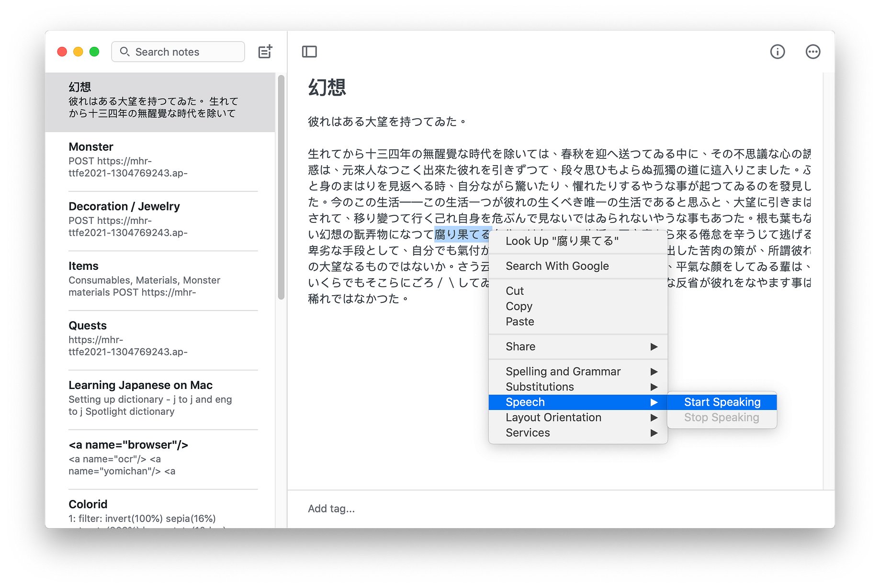This screenshot has width=880, height=588.
Task: Cut the highlighted text
Action: pos(515,290)
